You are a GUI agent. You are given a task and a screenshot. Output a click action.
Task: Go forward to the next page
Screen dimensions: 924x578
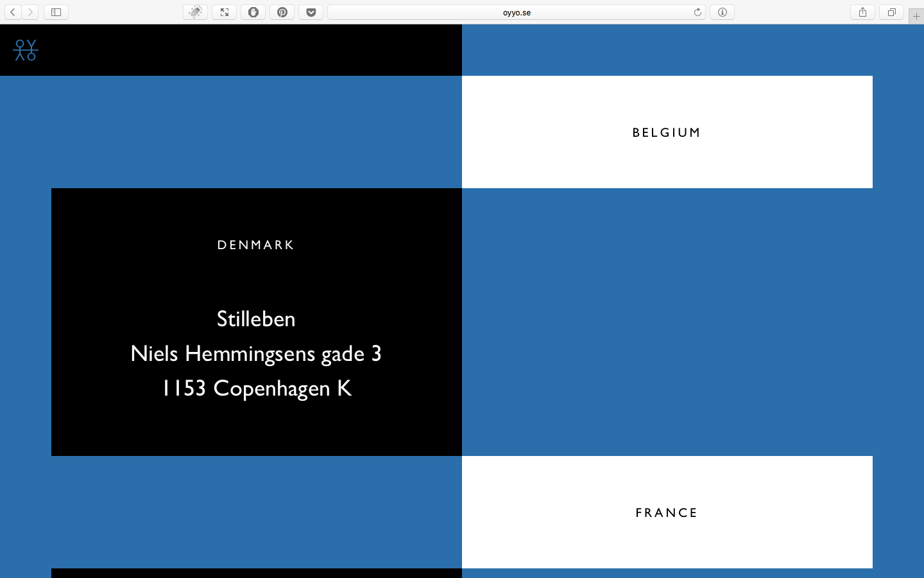30,12
